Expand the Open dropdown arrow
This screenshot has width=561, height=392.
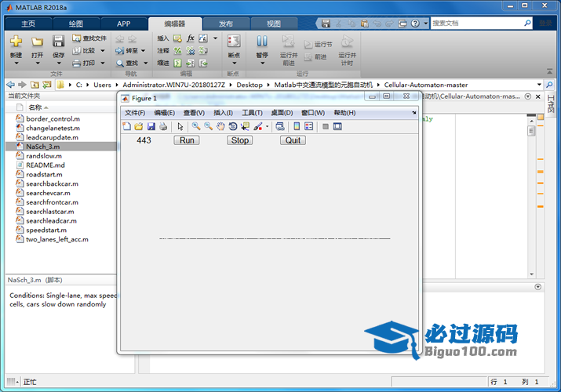[38, 64]
